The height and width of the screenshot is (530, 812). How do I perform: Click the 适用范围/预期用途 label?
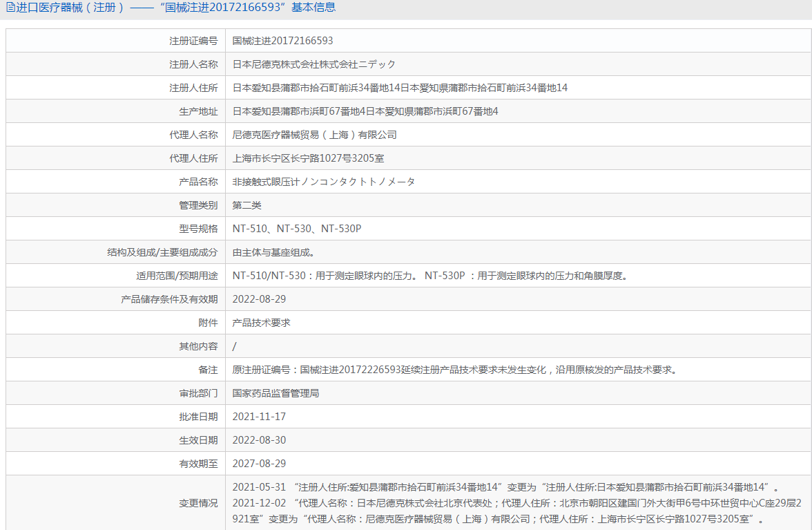[177, 276]
